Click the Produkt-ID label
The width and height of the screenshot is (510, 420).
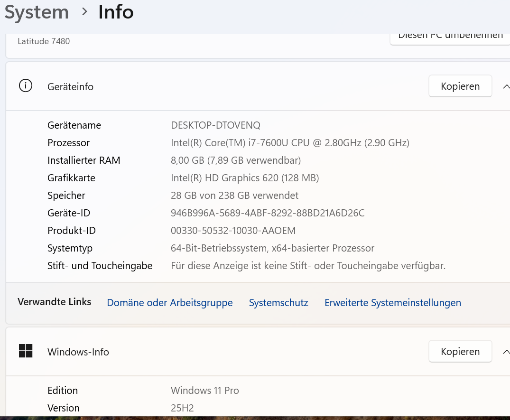click(x=72, y=231)
